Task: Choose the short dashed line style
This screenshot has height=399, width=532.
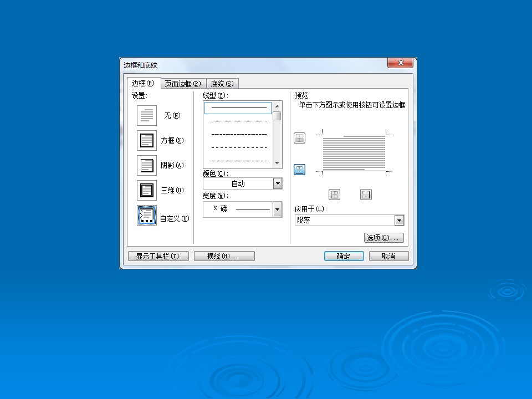Action: 238,134
